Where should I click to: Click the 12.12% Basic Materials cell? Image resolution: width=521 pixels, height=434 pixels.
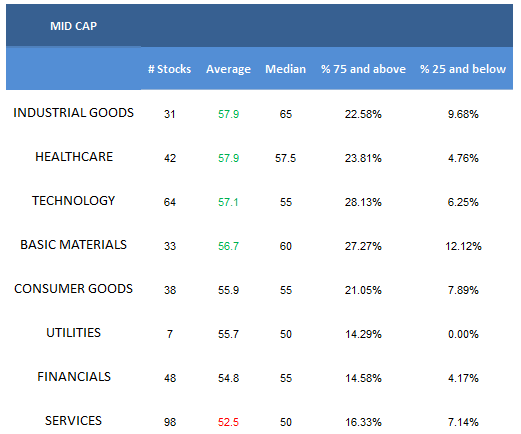(463, 246)
